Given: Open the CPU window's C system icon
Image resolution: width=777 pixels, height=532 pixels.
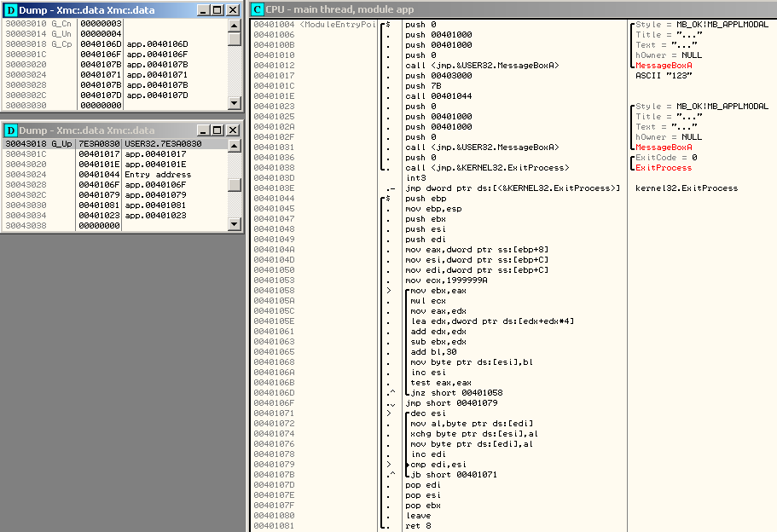Looking at the screenshot, I should [258, 9].
